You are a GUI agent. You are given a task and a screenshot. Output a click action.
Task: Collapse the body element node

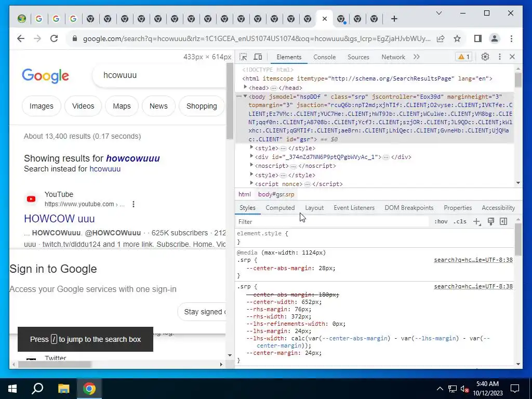pyautogui.click(x=245, y=96)
